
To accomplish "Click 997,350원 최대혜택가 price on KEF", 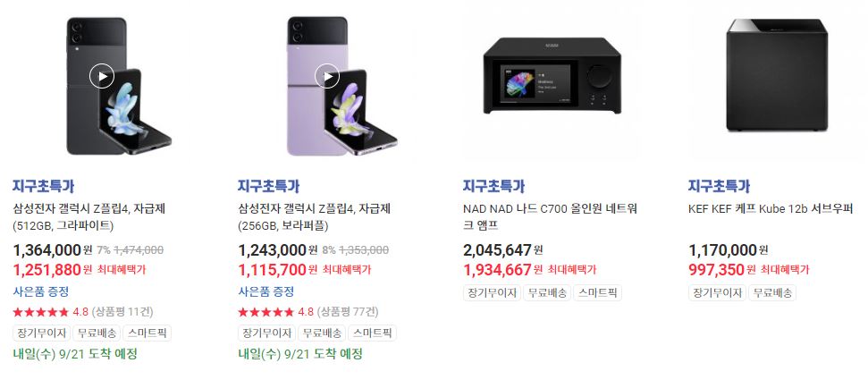I will (x=748, y=270).
